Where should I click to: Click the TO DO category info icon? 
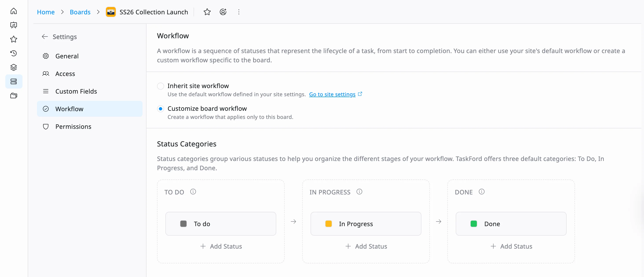point(193,191)
